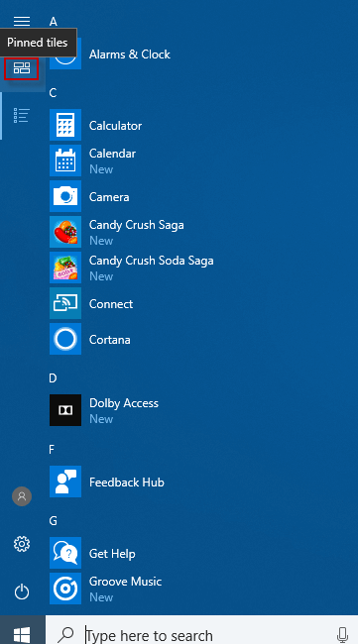Switch to All apps list view
This screenshot has height=644, width=358.
(22, 116)
